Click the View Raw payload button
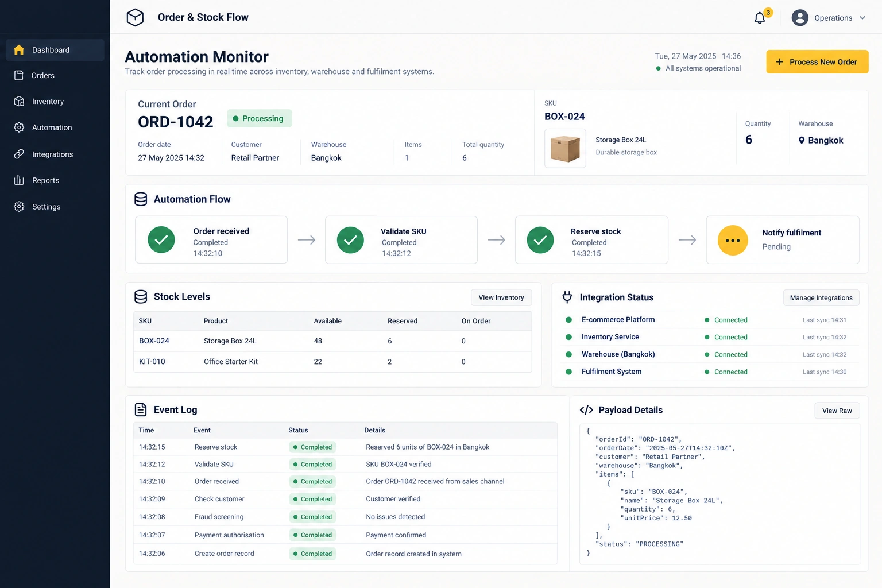 [837, 411]
